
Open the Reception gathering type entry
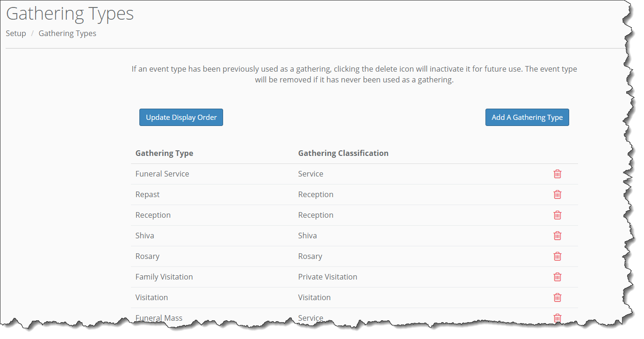153,215
